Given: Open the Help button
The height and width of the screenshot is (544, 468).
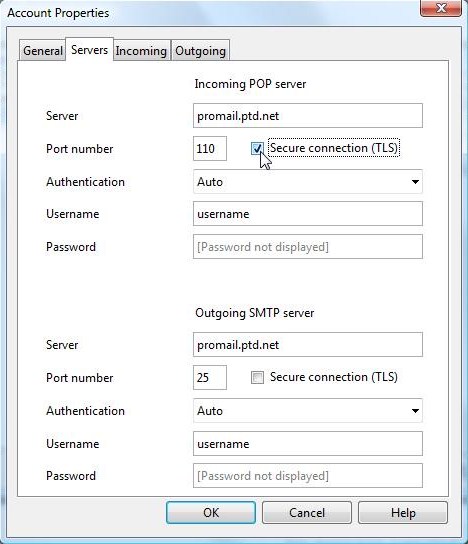Looking at the screenshot, I should pos(403,512).
